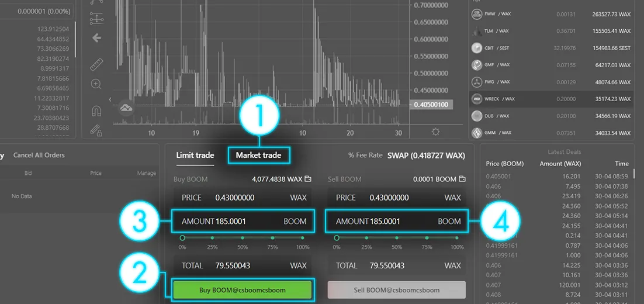
Task: Click the GMF token icon
Action: [476, 65]
